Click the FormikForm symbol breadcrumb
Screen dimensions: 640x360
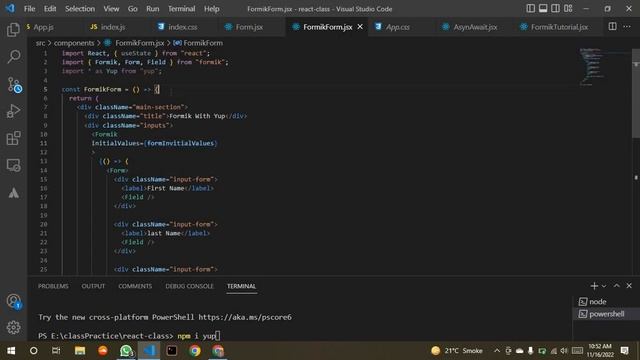[203, 43]
